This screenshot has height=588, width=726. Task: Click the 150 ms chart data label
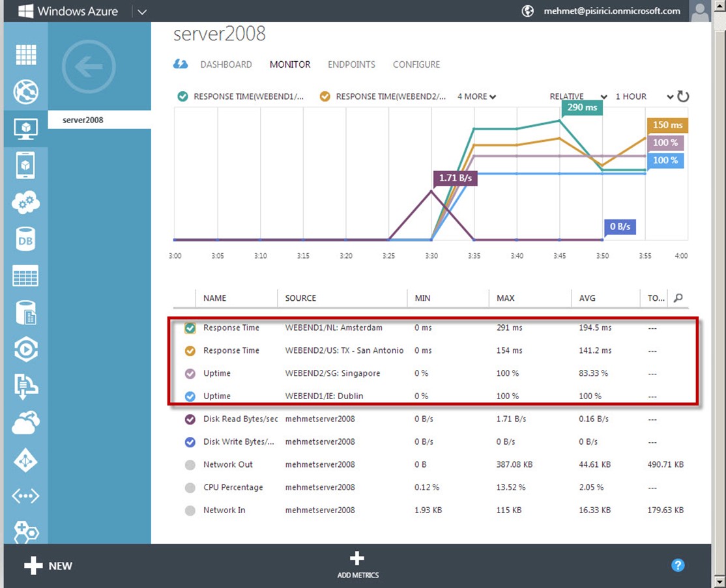click(667, 125)
